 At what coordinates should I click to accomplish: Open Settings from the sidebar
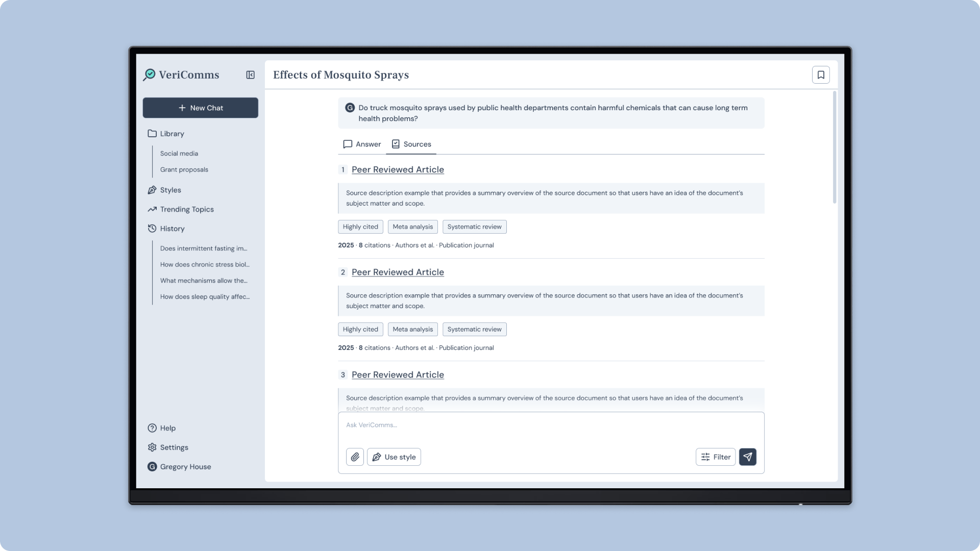174,447
